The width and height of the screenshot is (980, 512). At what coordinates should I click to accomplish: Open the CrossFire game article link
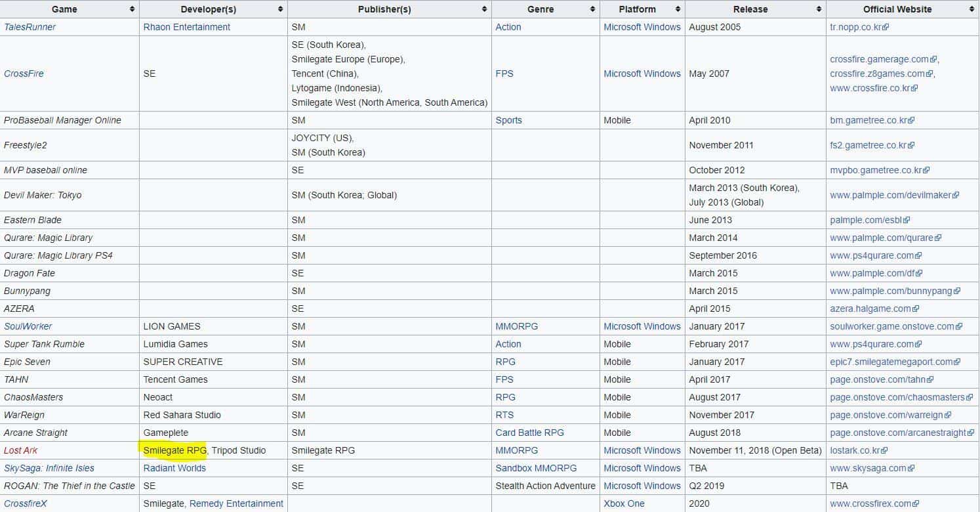point(24,74)
